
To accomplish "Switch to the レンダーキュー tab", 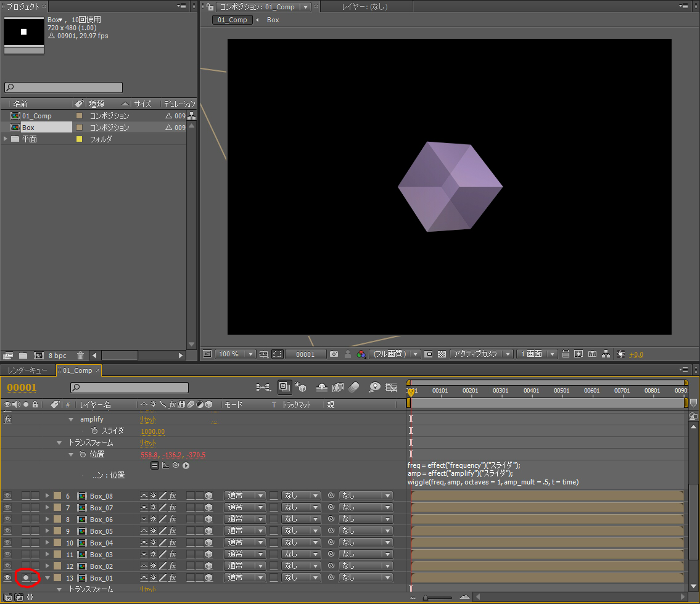I will tap(27, 370).
